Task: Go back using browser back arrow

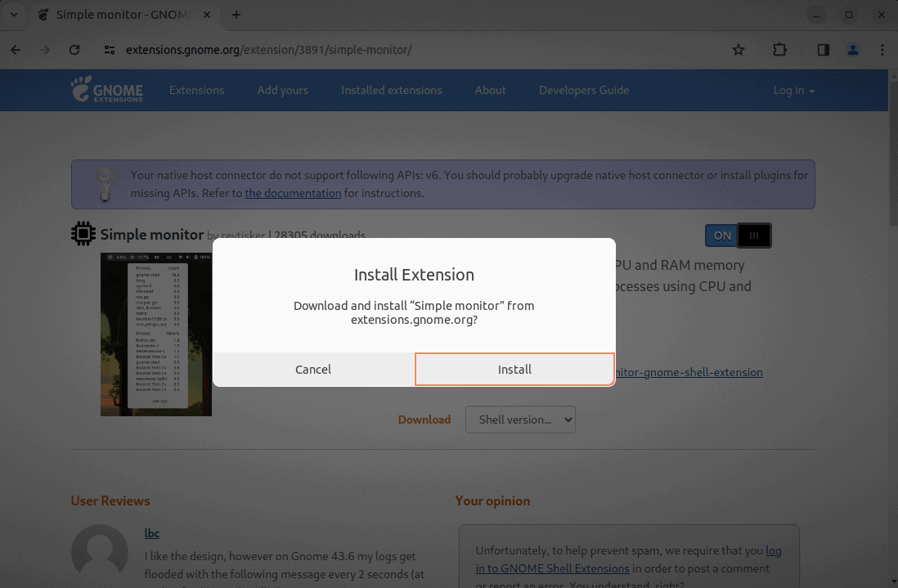Action: [16, 50]
